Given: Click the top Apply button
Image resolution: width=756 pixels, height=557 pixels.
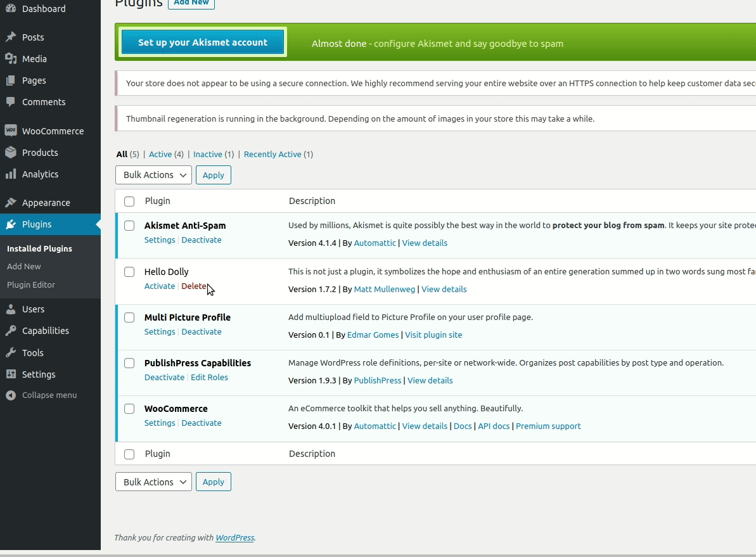Looking at the screenshot, I should click(213, 175).
